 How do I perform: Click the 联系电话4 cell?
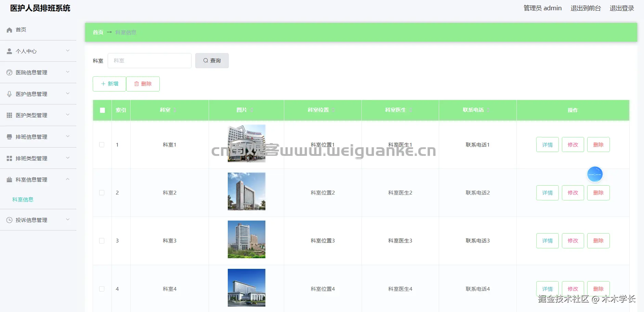(x=478, y=289)
